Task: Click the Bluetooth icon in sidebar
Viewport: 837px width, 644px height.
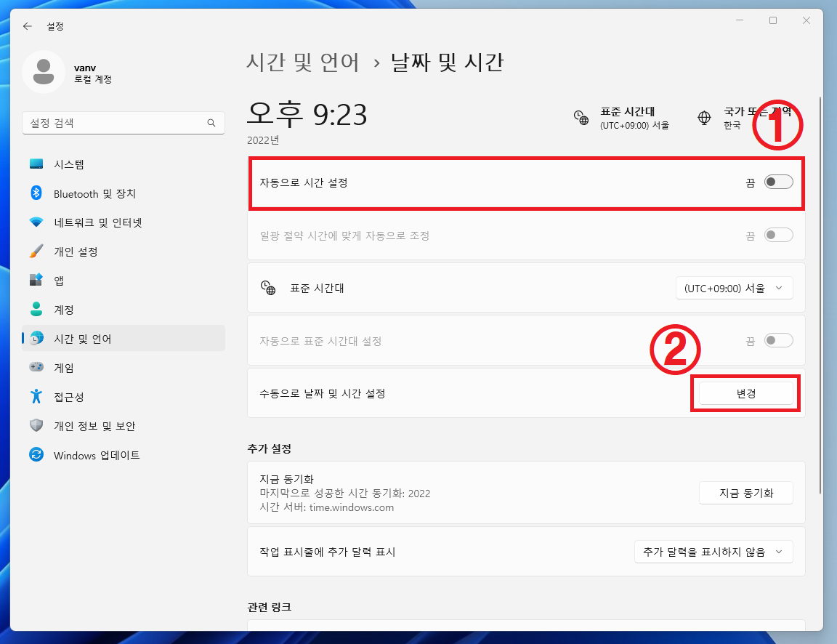Action: coord(36,193)
